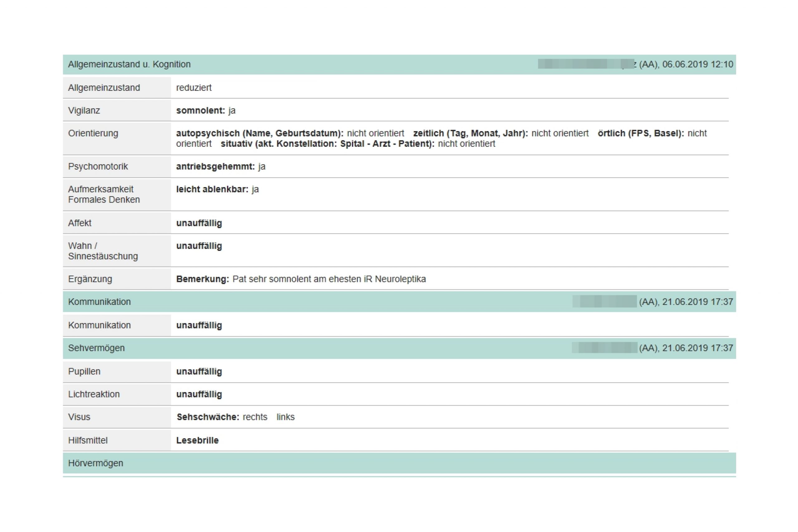
Task: Select the Ergänzung Bemerkung remark text
Action: (x=329, y=279)
